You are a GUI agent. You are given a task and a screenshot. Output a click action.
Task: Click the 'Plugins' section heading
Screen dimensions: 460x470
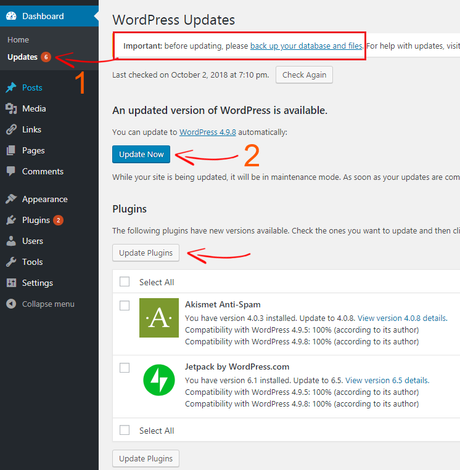click(129, 209)
